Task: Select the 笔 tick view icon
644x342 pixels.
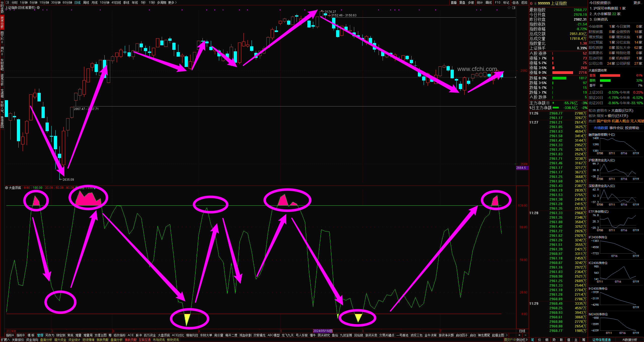Action: pos(533,340)
